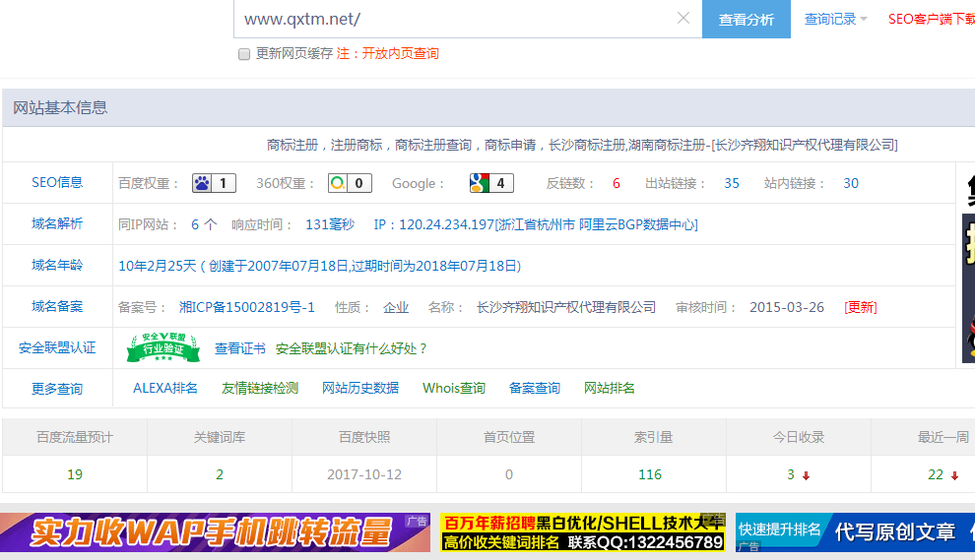Toggle the 更新网页缓存 checkbox
This screenshot has height=560, width=975.
(x=244, y=54)
